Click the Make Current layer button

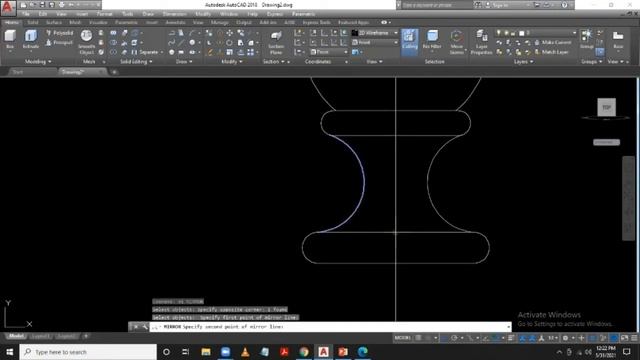[553, 42]
